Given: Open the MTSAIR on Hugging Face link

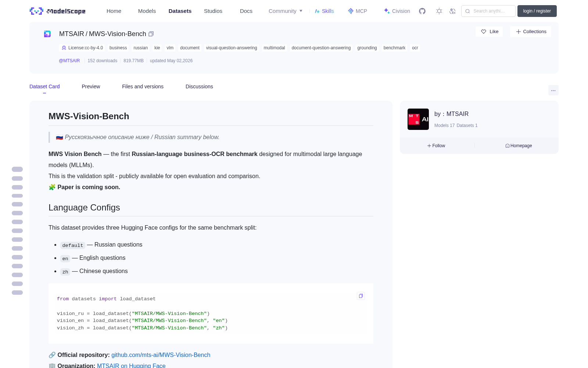Looking at the screenshot, I should click(131, 365).
